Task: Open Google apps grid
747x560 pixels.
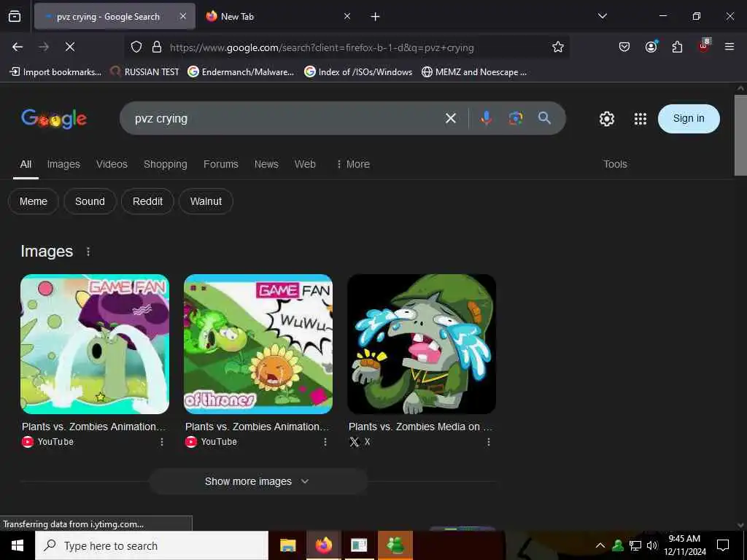Action: click(640, 119)
